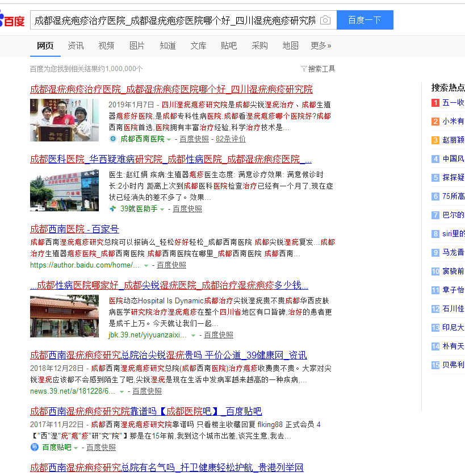Open the 82条评价 reviews link
The image size is (465, 476).
231,139
